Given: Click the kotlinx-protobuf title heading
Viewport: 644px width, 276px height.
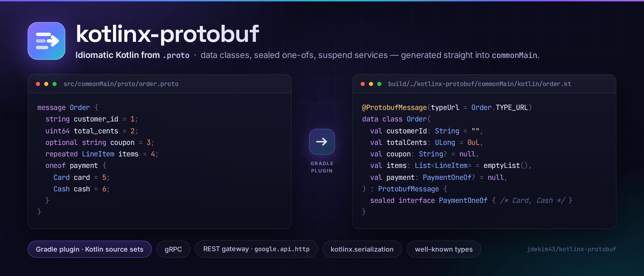Looking at the screenshot, I should 167,34.
